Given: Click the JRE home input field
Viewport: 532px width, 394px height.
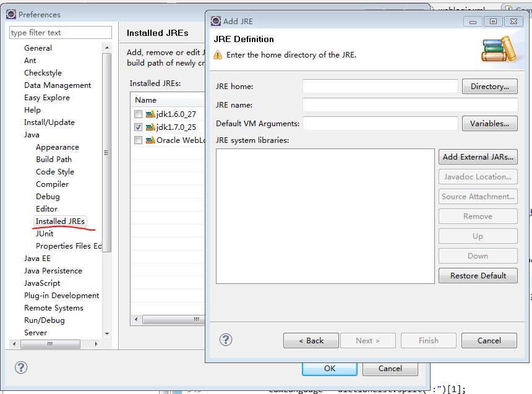Looking at the screenshot, I should point(380,86).
